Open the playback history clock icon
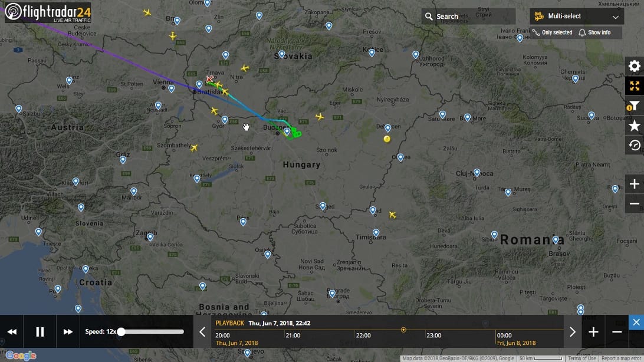This screenshot has width=644, height=362. 634,145
